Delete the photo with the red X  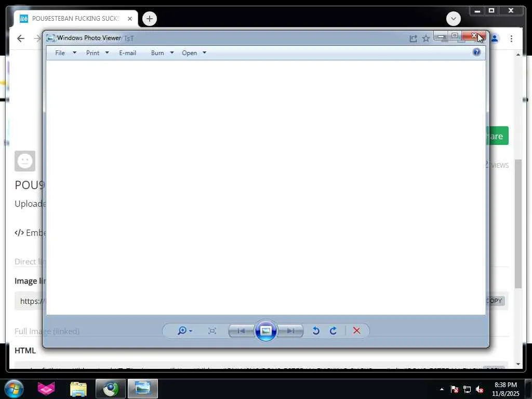click(x=356, y=330)
